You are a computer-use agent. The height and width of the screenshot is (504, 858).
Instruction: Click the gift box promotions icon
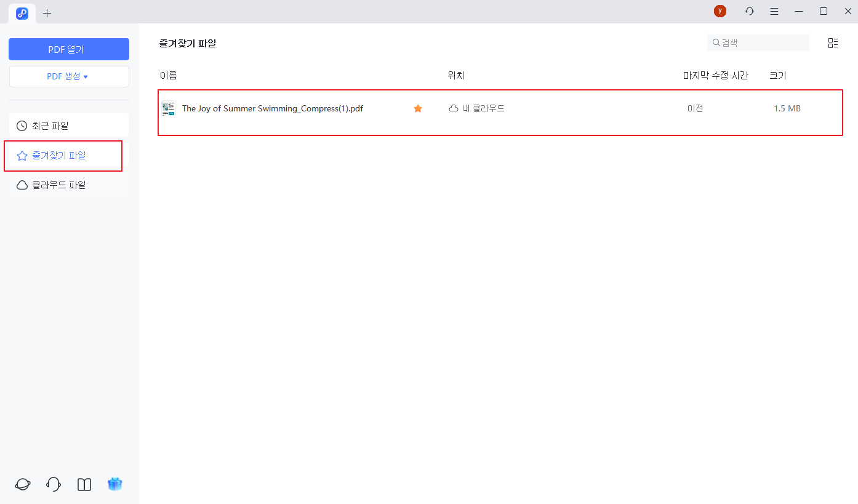coord(114,484)
